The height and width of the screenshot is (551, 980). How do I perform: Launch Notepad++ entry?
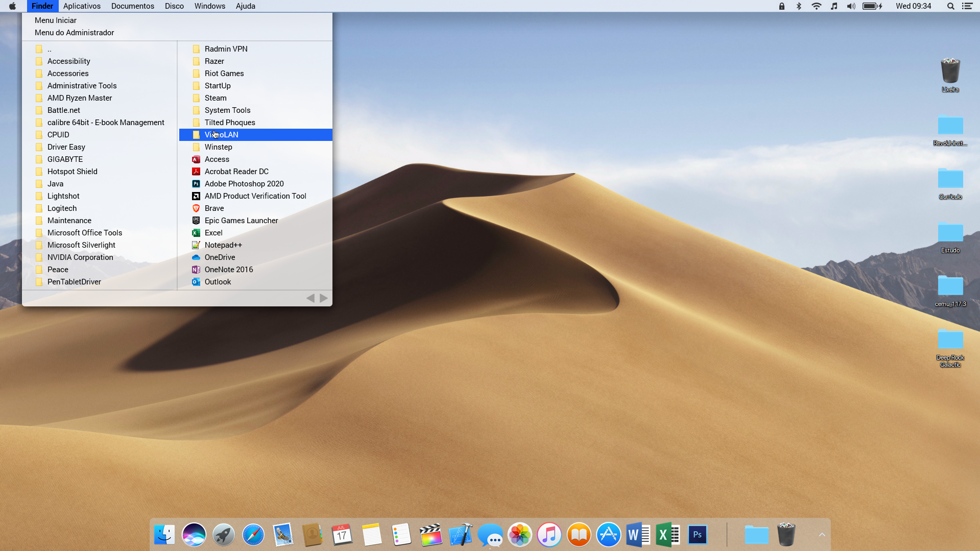coord(255,245)
